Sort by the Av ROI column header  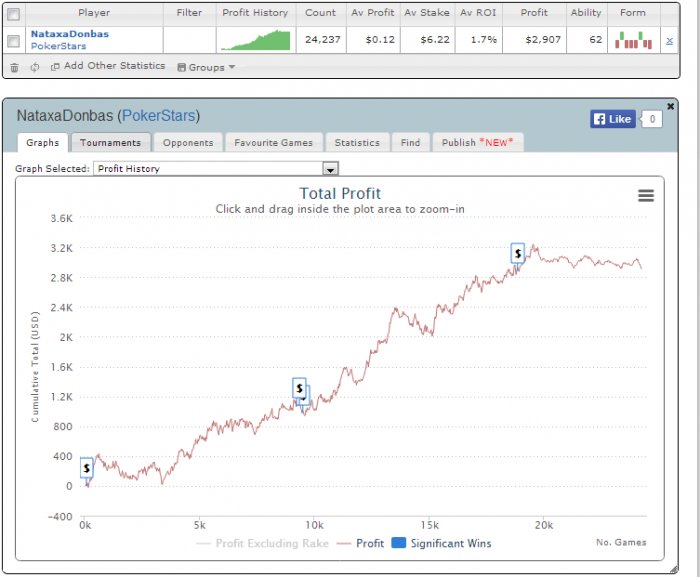(x=478, y=13)
